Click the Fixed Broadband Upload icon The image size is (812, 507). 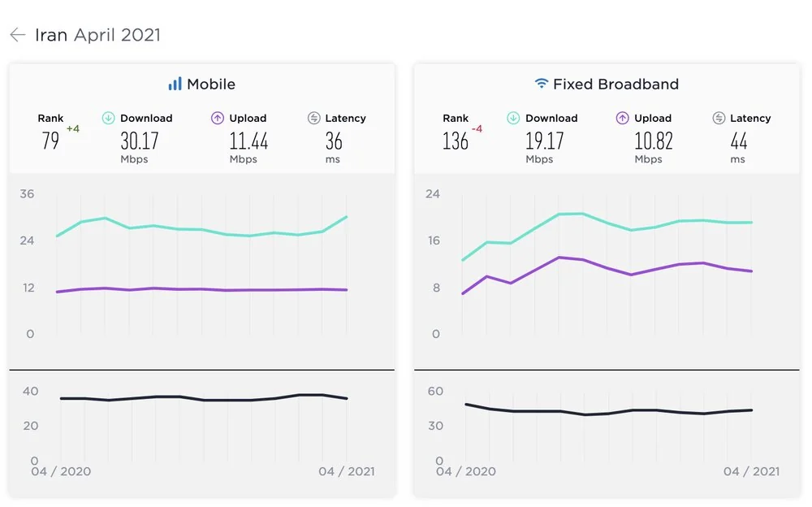[623, 119]
